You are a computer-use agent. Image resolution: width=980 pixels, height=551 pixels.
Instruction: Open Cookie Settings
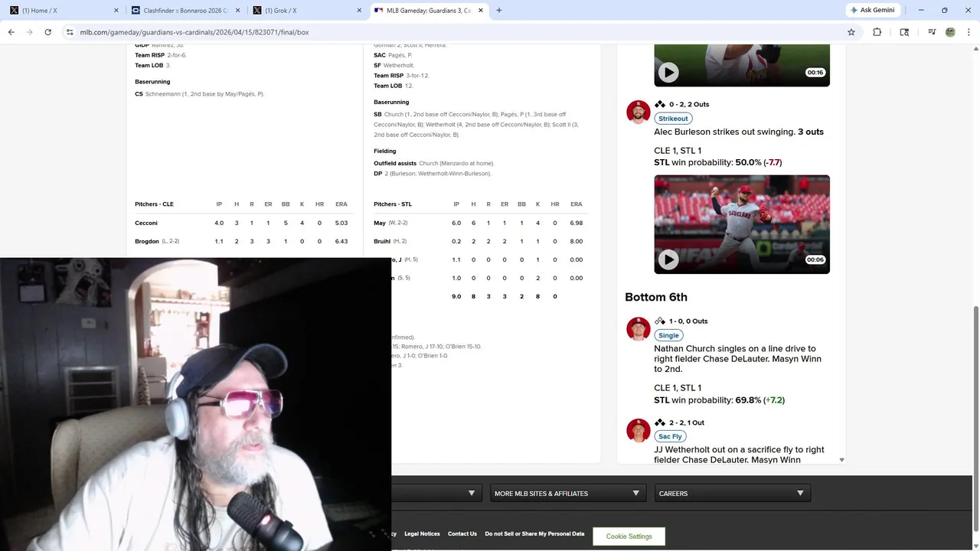[x=629, y=536]
